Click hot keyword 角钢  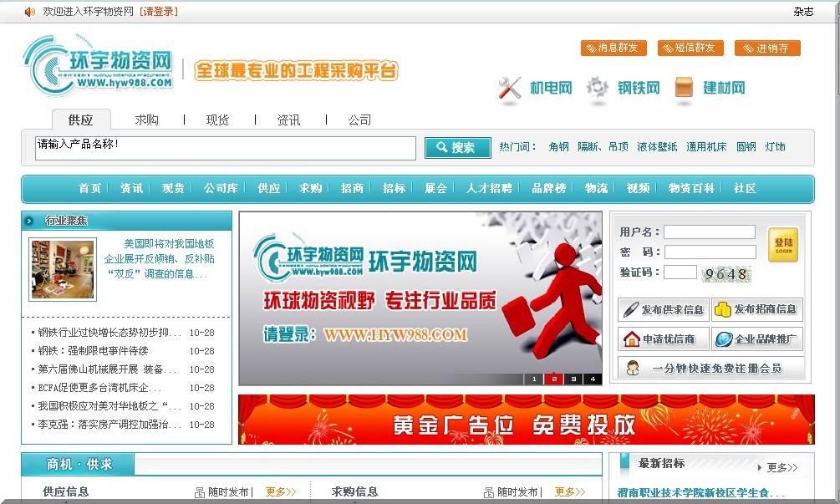click(x=559, y=147)
